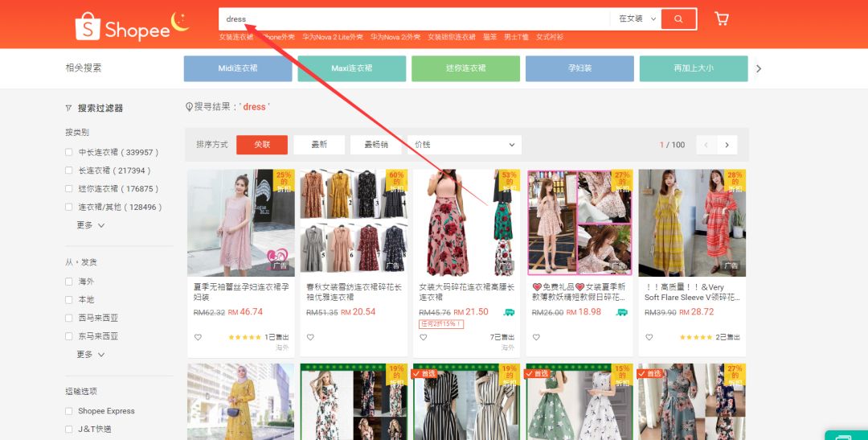Open the striped dresses thumbnail

tap(467, 401)
